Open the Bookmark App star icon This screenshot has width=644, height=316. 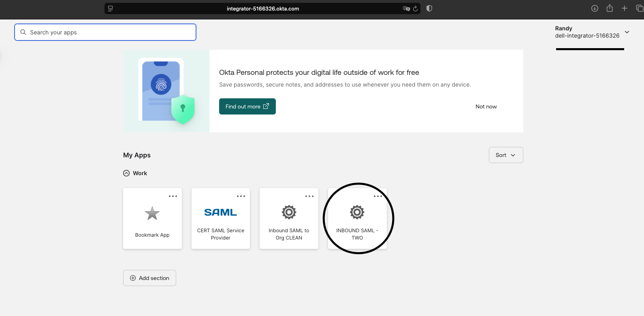point(152,213)
